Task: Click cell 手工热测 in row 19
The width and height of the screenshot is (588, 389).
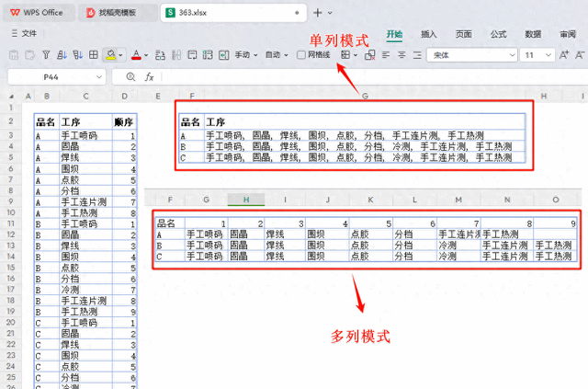Action: click(85, 311)
